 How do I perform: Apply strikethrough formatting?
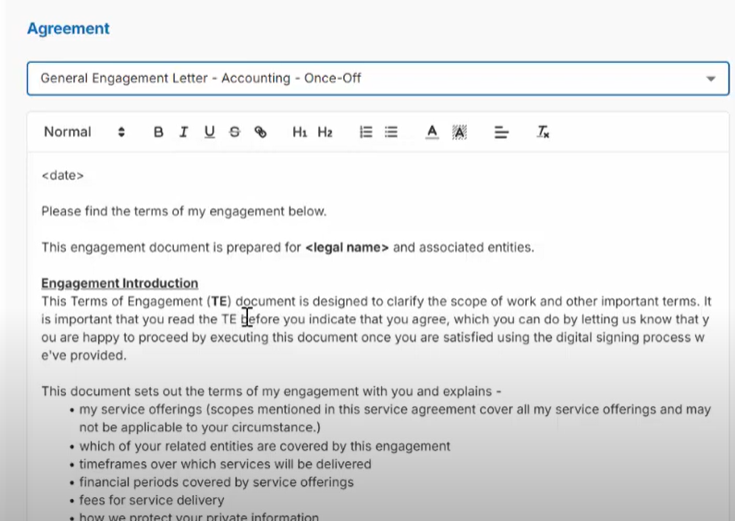[235, 132]
